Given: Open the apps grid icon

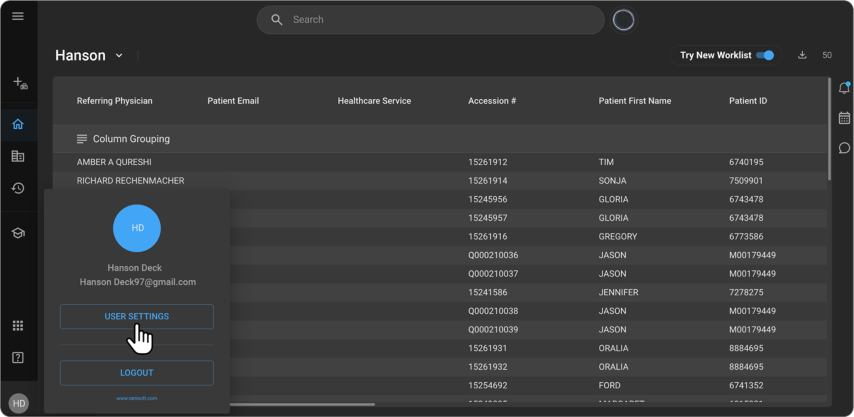Looking at the screenshot, I should pyautogui.click(x=18, y=326).
